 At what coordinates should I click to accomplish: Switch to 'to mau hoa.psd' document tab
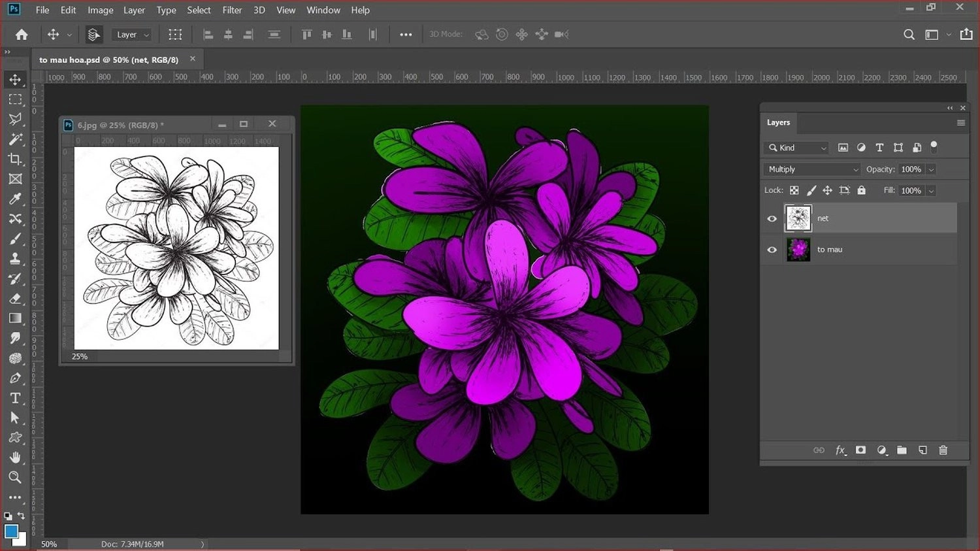click(x=108, y=59)
